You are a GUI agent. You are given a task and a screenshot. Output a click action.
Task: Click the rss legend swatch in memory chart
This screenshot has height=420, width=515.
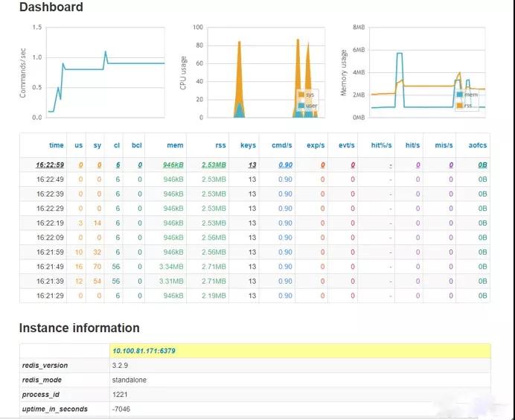tap(460, 105)
